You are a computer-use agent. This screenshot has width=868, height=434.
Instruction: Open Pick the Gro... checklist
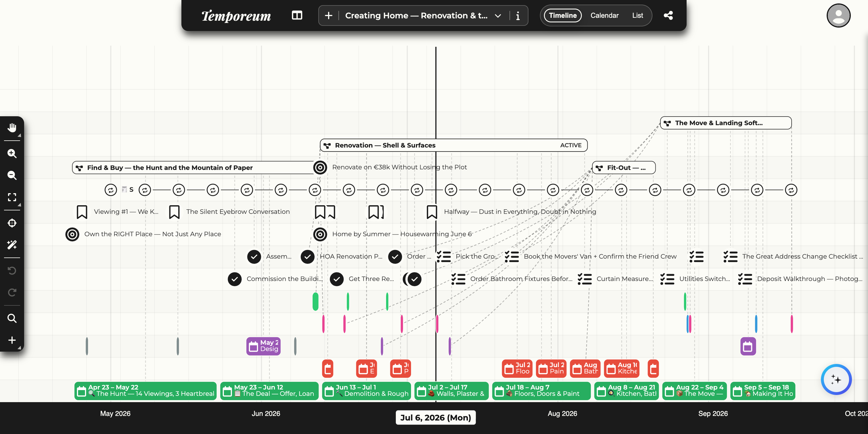[443, 257]
